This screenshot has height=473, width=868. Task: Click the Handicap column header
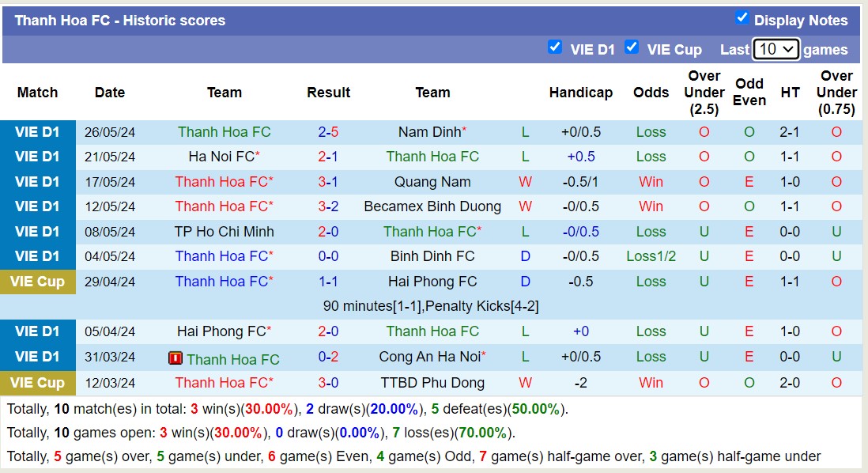tap(581, 93)
